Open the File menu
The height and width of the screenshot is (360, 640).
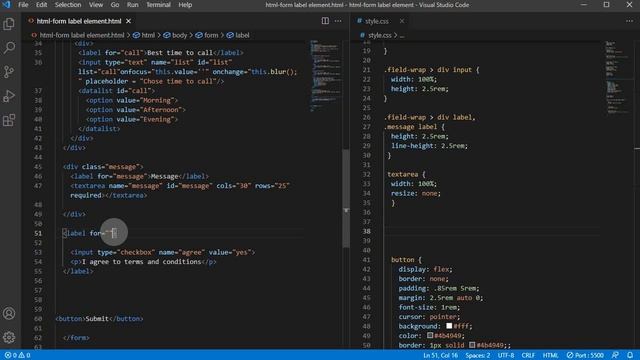(23, 5)
